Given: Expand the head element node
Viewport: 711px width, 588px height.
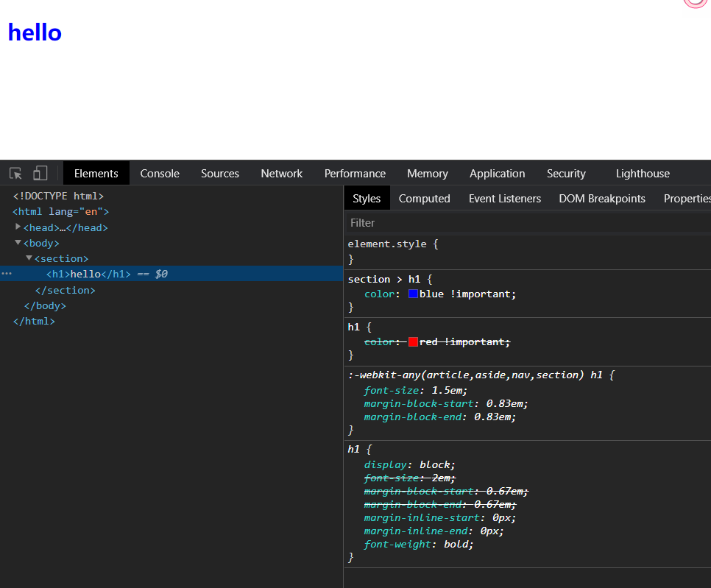Looking at the screenshot, I should (x=18, y=227).
